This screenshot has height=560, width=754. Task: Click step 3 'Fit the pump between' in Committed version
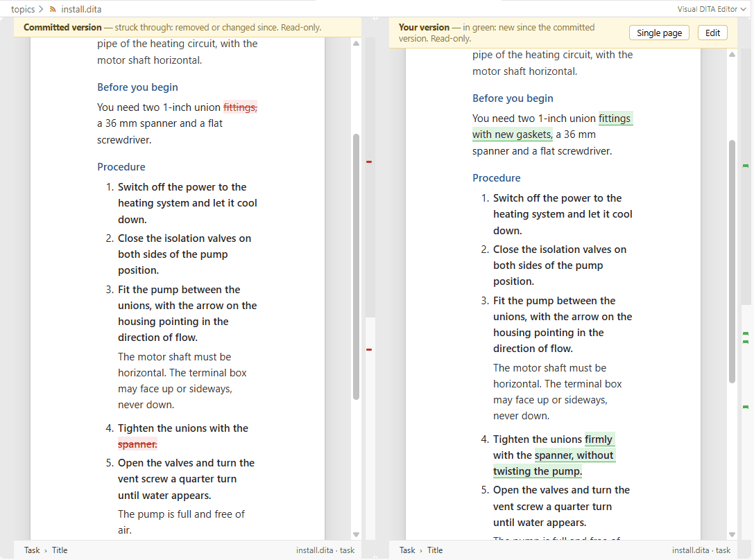pos(187,314)
